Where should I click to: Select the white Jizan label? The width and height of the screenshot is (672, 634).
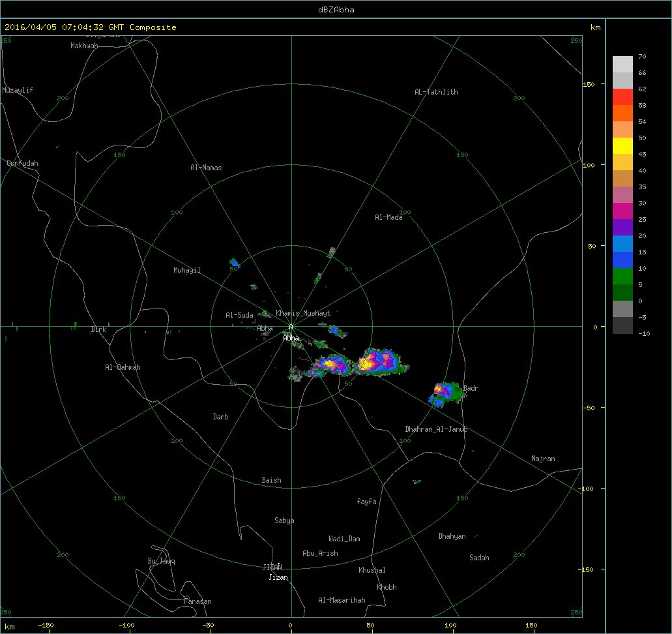[278, 577]
